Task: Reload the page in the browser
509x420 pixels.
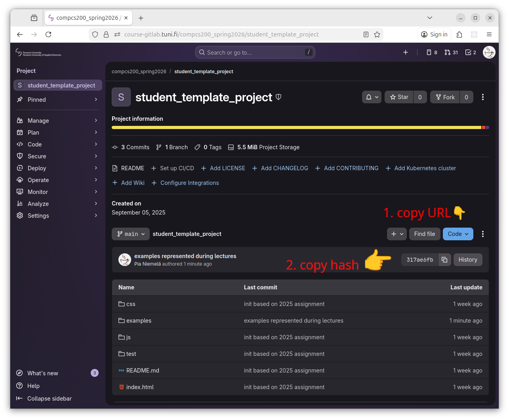Action: 48,34
